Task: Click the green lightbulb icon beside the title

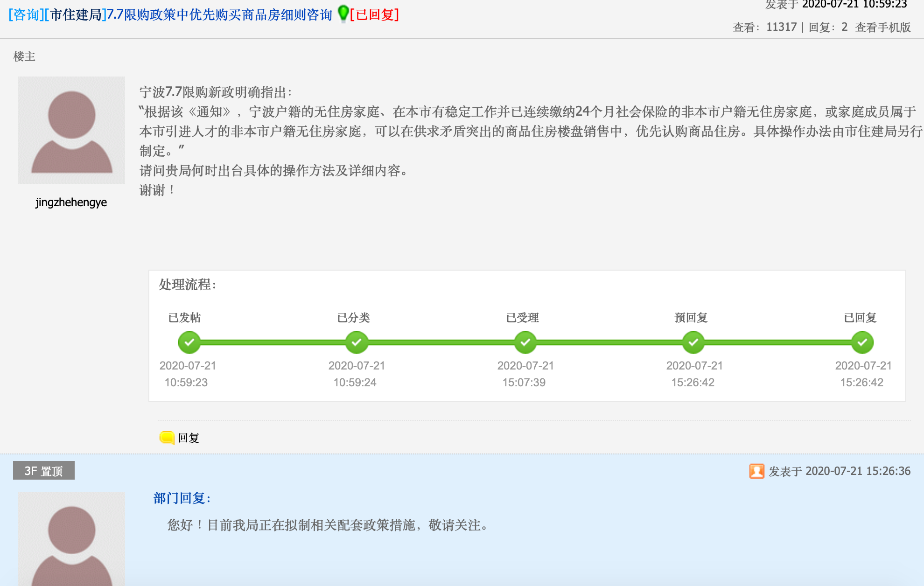Action: [343, 14]
